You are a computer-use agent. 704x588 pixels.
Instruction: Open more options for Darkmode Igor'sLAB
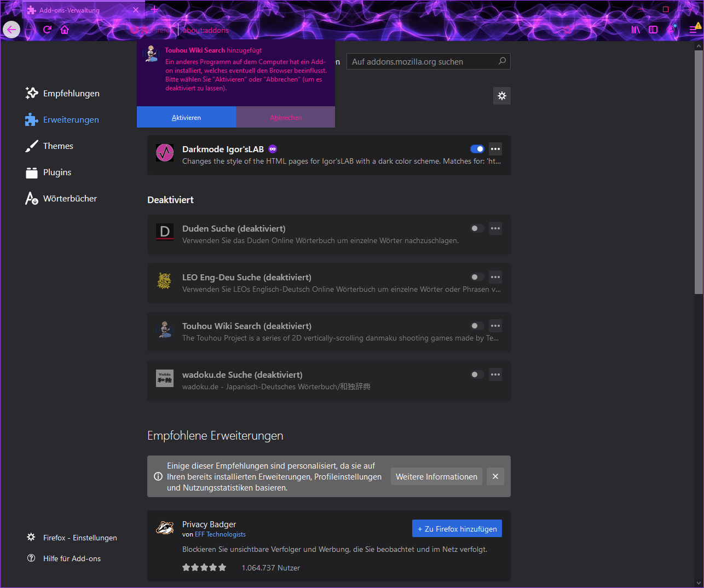tap(495, 149)
